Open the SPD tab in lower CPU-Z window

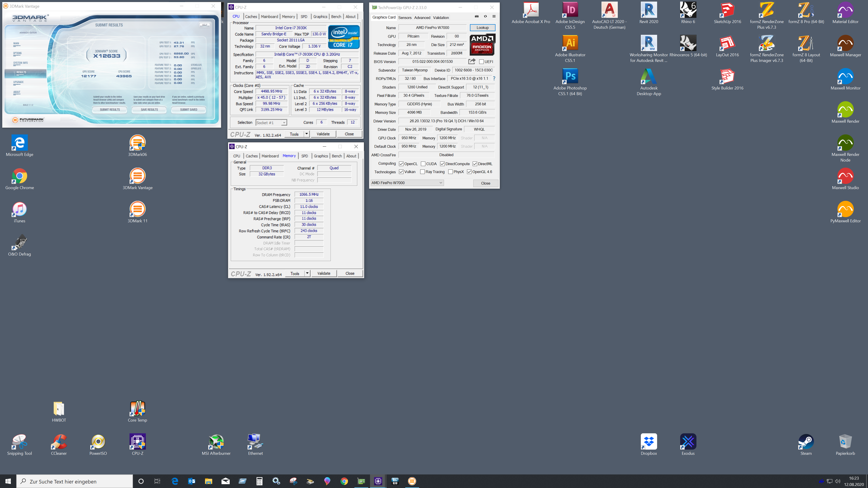point(305,156)
